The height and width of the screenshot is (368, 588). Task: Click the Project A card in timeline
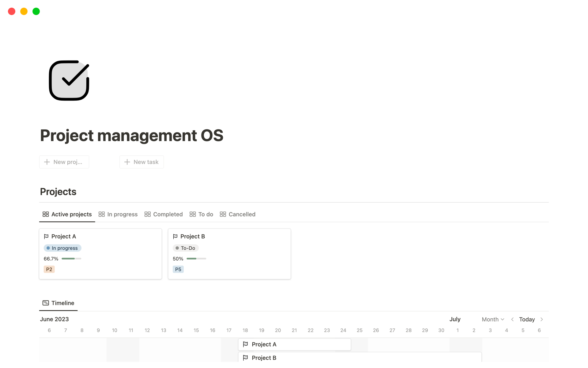point(295,344)
